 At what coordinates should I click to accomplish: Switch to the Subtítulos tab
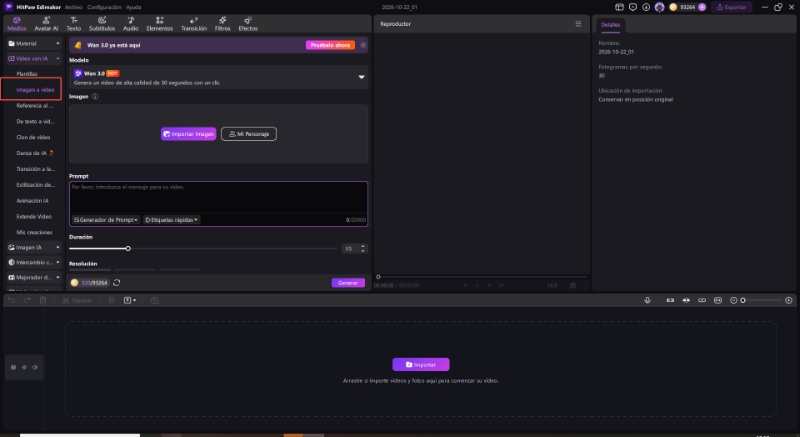[102, 24]
